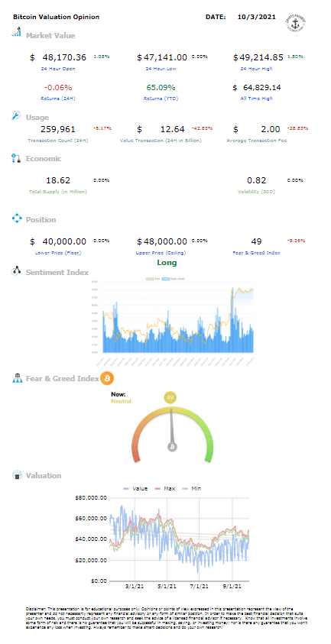The image size is (331, 644).
Task: Click the date field showing 10/3/2021
Action: [x=257, y=17]
